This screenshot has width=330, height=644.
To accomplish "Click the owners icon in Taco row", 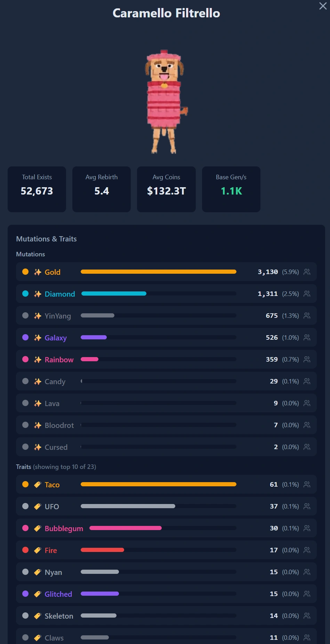I will pos(307,484).
